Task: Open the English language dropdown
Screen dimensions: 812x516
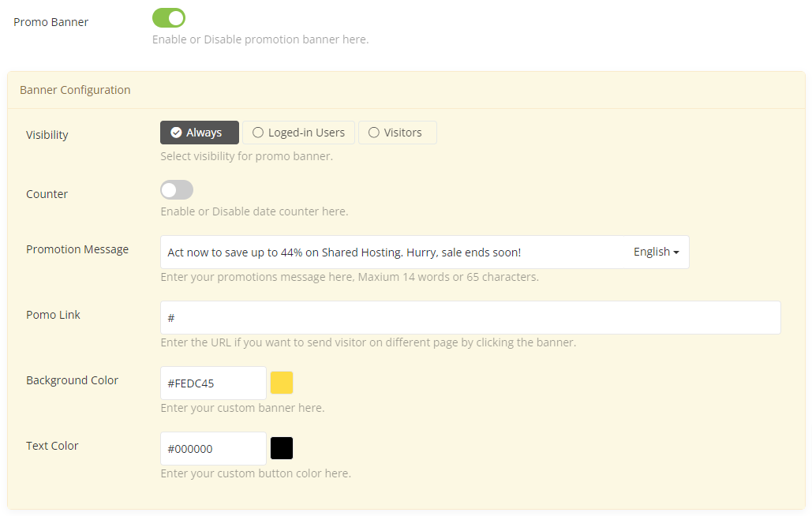Action: [656, 252]
